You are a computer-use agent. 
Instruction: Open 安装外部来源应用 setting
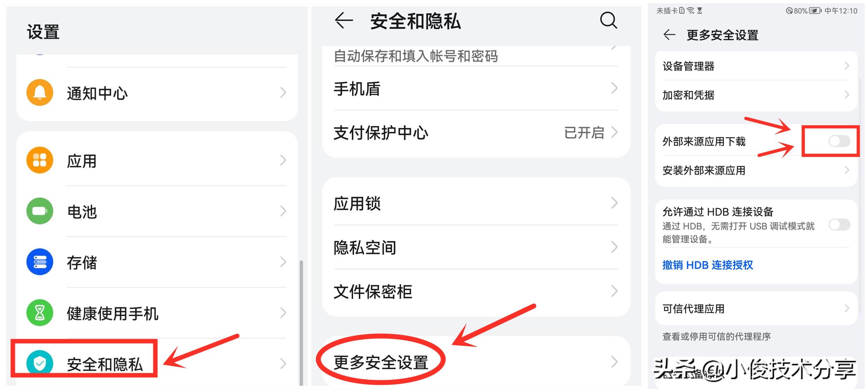(756, 170)
